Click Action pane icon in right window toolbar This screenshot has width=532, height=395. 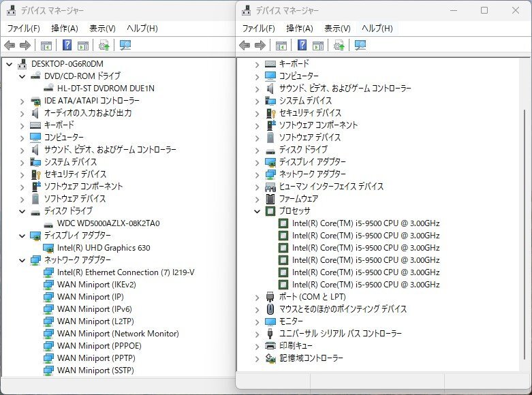click(x=318, y=45)
